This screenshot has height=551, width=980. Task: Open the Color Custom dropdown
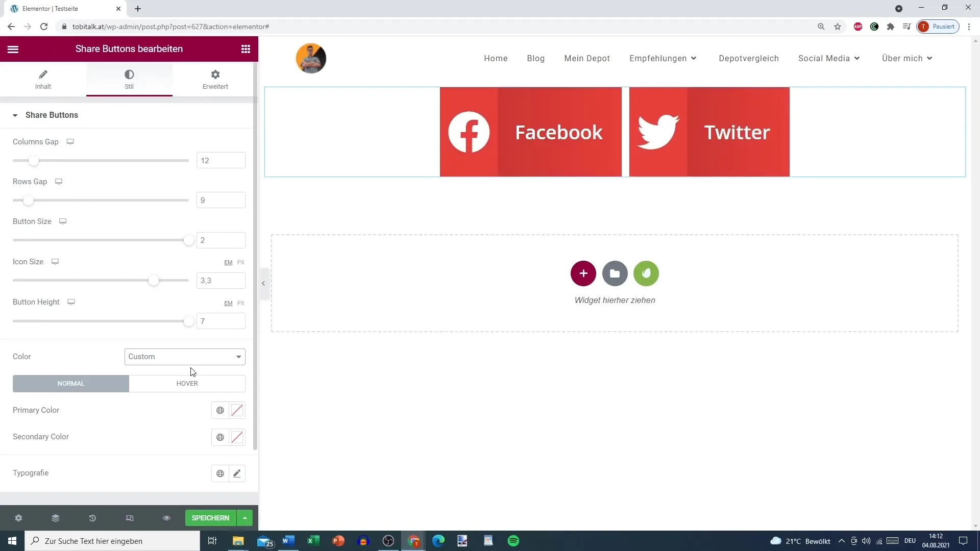[185, 357]
